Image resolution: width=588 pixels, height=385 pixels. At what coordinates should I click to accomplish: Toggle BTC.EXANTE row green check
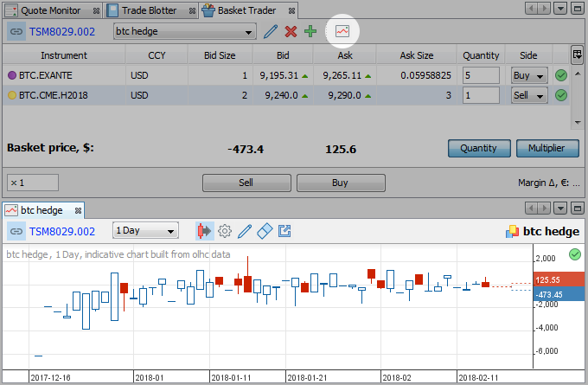coord(561,75)
